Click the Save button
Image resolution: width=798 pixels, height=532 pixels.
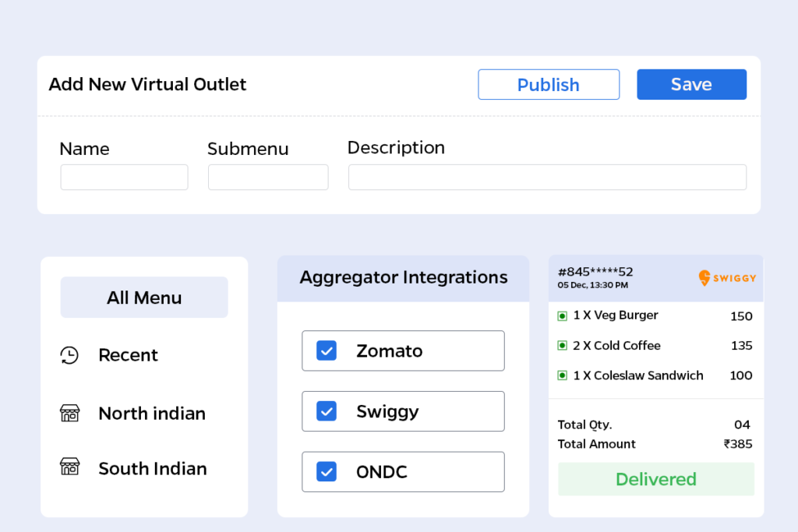click(692, 84)
